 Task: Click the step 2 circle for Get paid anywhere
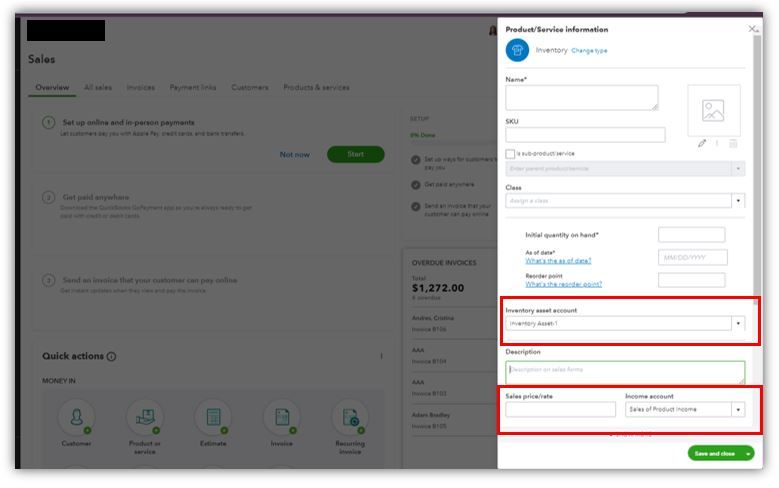tap(48, 197)
